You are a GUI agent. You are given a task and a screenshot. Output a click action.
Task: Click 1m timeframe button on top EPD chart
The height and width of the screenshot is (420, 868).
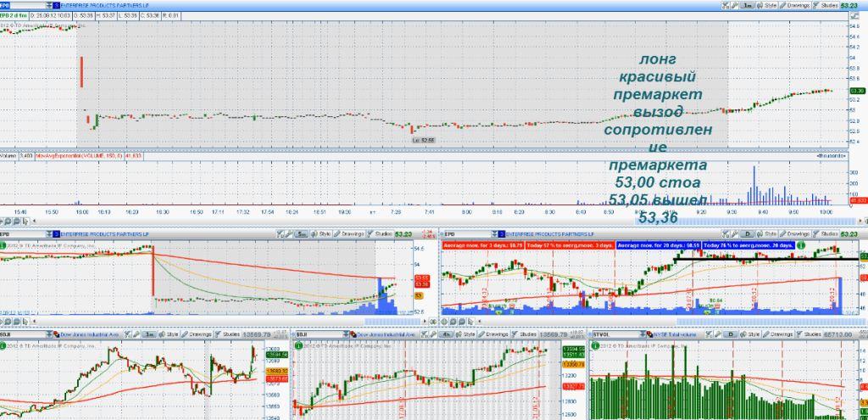pos(748,5)
